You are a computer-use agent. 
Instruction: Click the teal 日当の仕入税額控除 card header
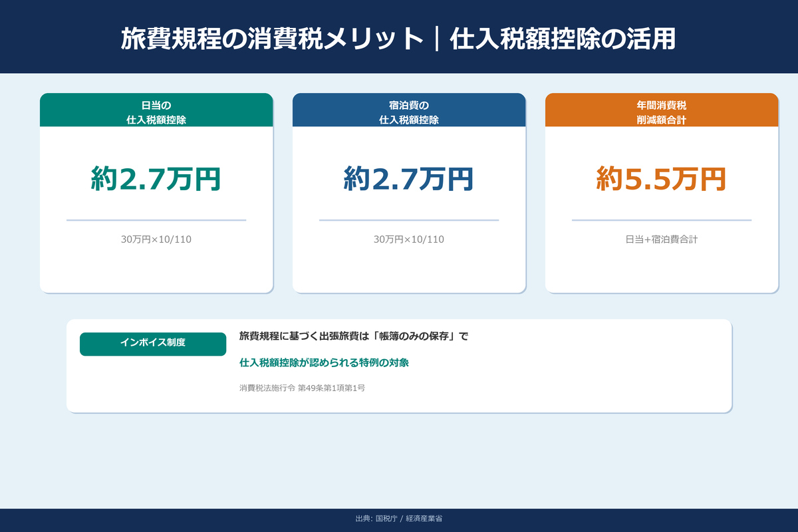coord(156,110)
